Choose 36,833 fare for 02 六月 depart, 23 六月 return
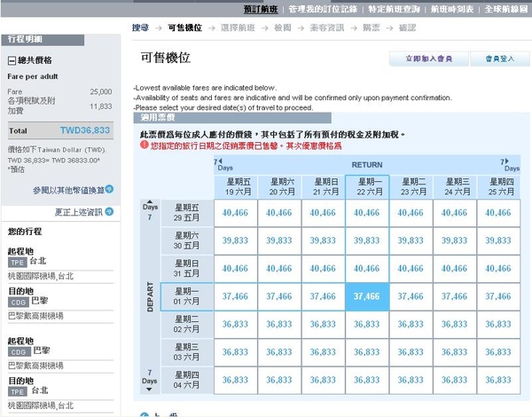The width and height of the screenshot is (532, 417). [411, 325]
